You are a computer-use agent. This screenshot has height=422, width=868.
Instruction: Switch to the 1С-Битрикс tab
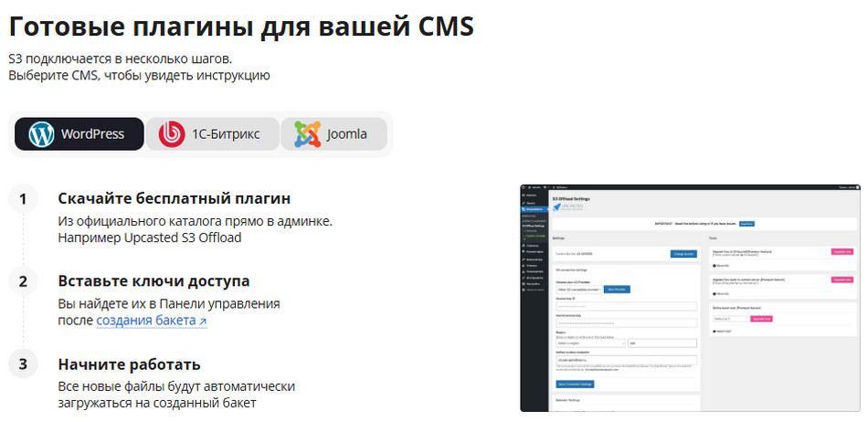coord(213,134)
